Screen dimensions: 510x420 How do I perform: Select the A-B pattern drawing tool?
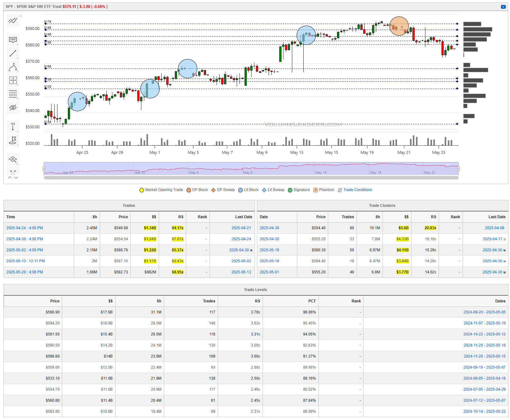[13, 67]
